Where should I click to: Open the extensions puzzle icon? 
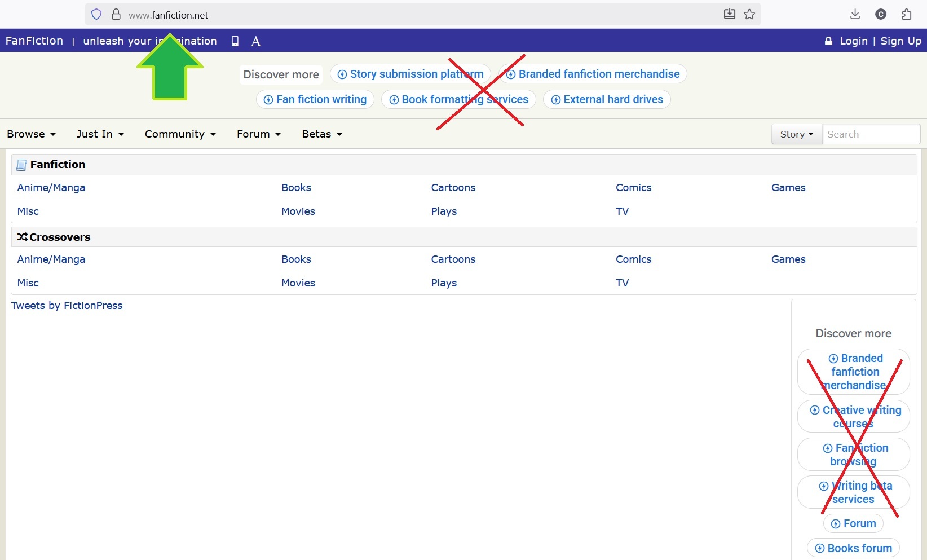pyautogui.click(x=906, y=15)
